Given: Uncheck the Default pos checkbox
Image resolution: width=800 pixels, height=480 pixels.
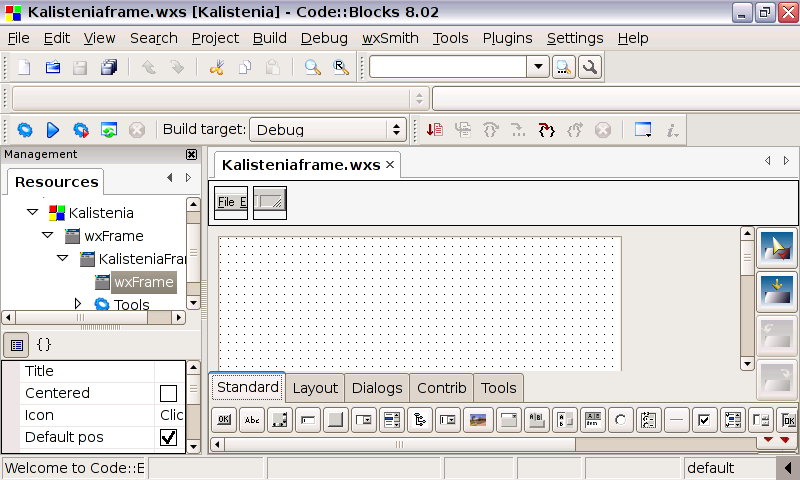Looking at the screenshot, I should point(168,437).
